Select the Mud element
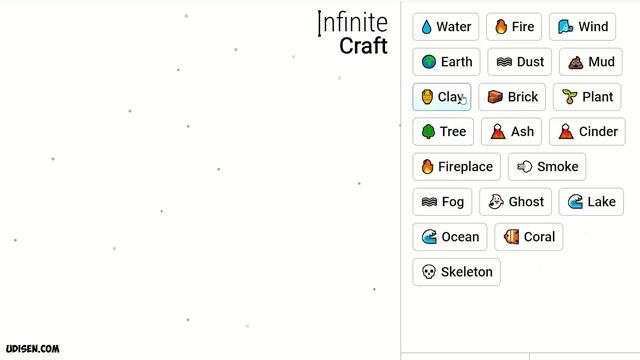 point(591,62)
